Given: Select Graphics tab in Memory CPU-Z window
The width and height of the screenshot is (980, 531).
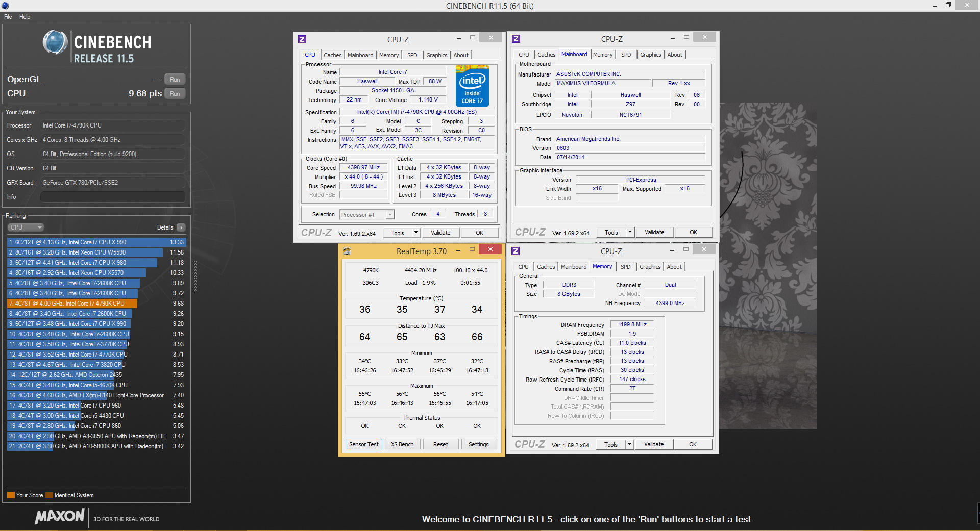Looking at the screenshot, I should 650,267.
